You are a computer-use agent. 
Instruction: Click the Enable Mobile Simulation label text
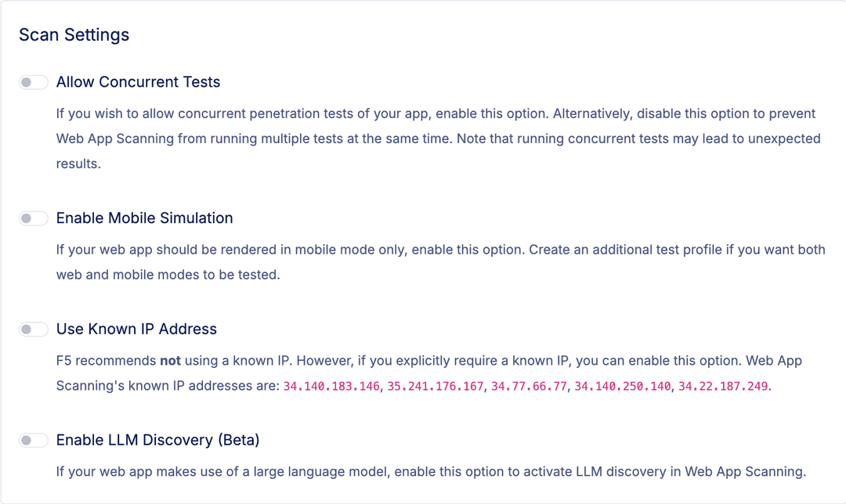tap(144, 218)
